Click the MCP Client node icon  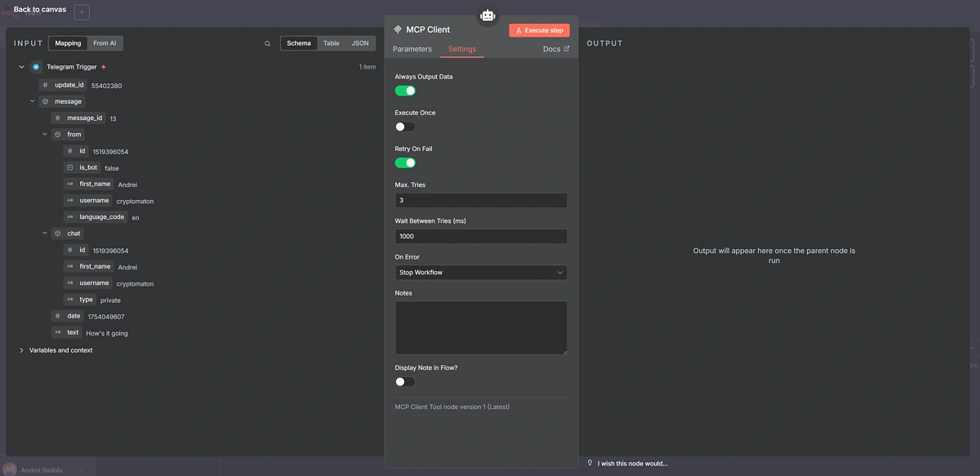(398, 29)
